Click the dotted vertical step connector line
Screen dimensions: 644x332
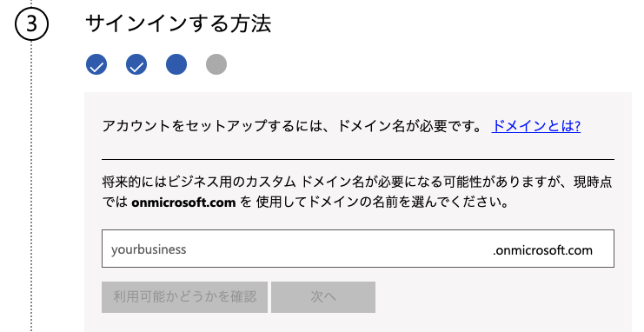click(x=31, y=186)
